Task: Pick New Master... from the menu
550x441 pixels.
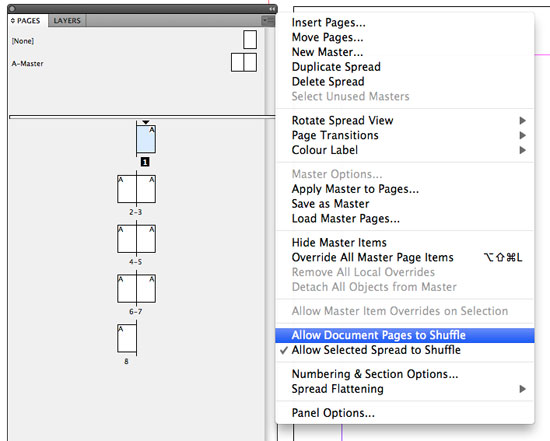Action: 405,52
